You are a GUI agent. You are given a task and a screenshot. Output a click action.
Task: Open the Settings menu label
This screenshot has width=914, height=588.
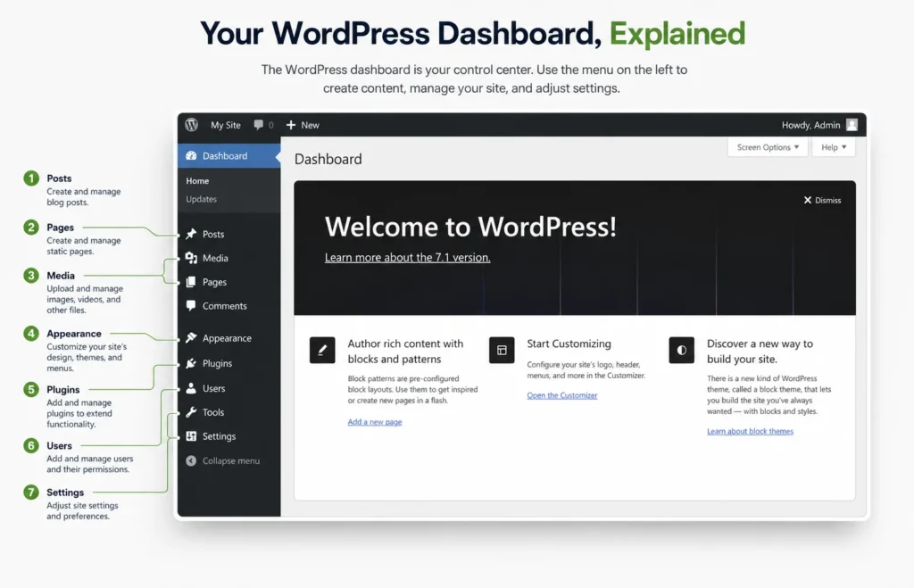click(x=220, y=436)
